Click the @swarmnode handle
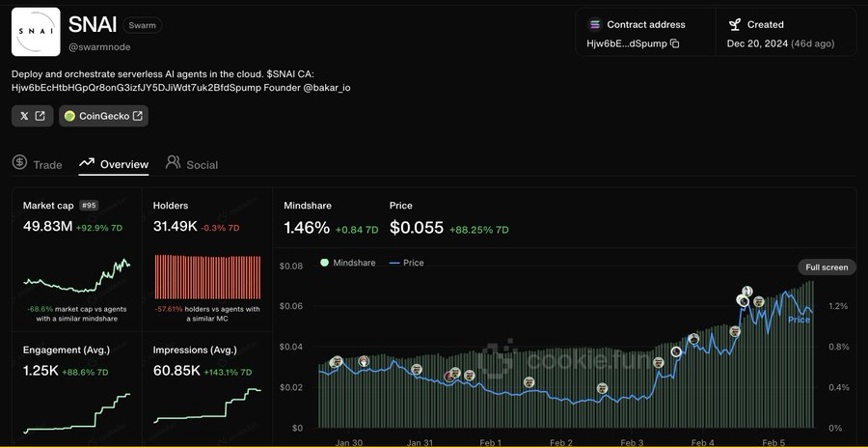 pos(99,46)
